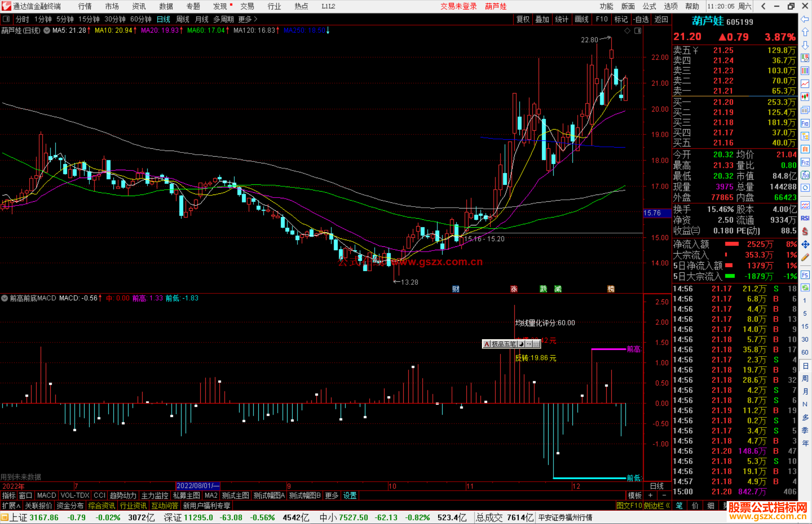Switch to the 周线 weekly period tab
Viewport: 812px width, 524px height.
pos(183,19)
